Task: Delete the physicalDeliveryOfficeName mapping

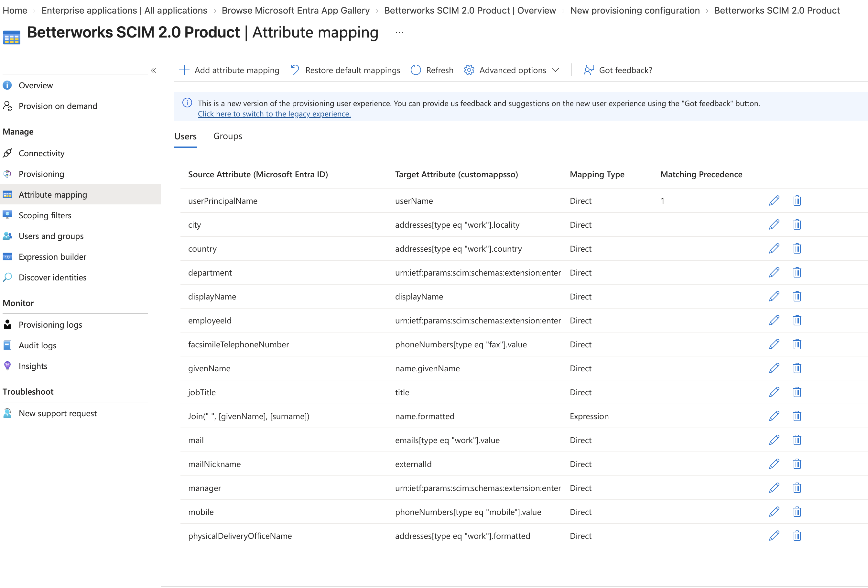Action: click(797, 535)
